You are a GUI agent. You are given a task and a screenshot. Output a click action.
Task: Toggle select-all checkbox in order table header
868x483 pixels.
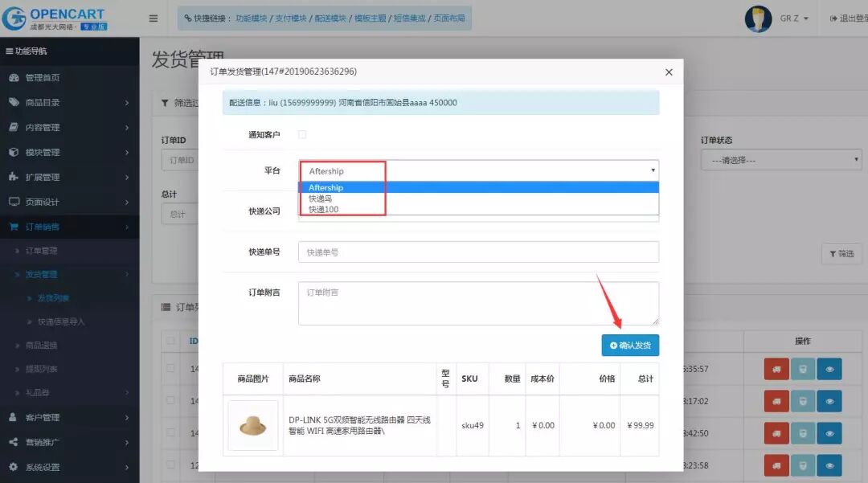pos(170,341)
